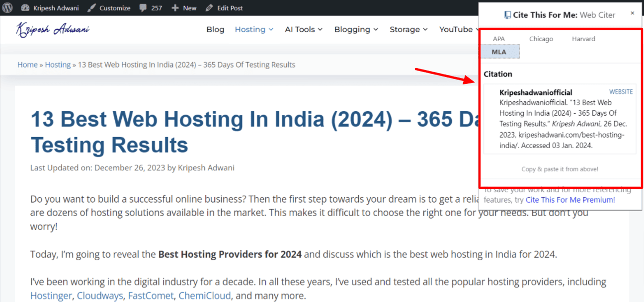Image resolution: width=644 pixels, height=302 pixels.
Task: Select the Harvard citation style tab
Action: [583, 39]
